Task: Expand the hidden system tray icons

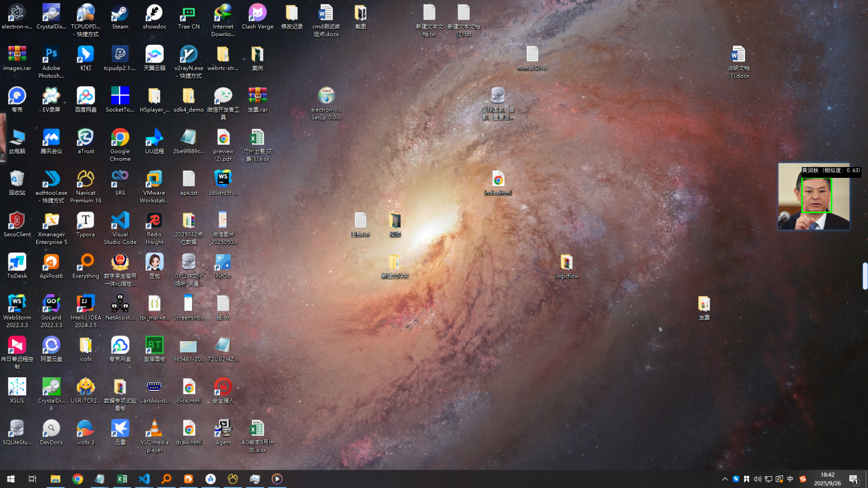Action: (725, 479)
